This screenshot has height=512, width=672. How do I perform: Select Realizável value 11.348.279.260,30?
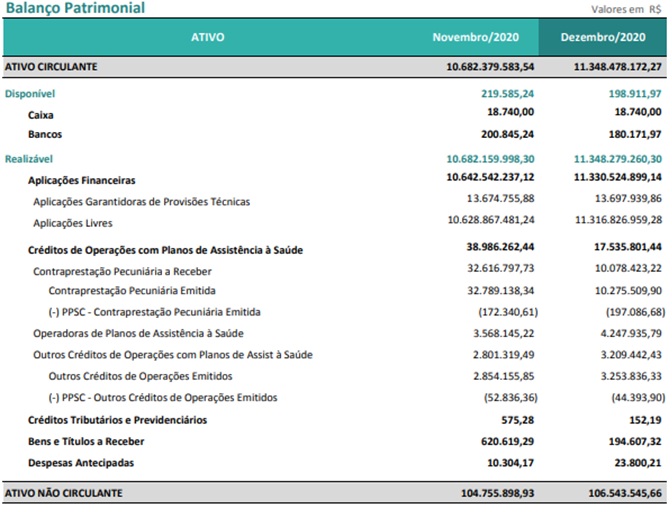[x=618, y=159]
